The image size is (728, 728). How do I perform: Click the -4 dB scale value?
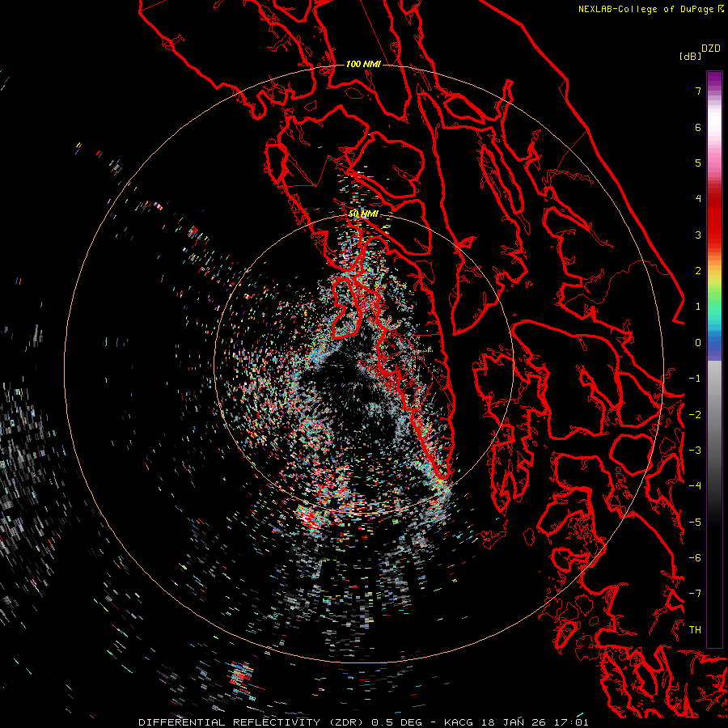(695, 485)
